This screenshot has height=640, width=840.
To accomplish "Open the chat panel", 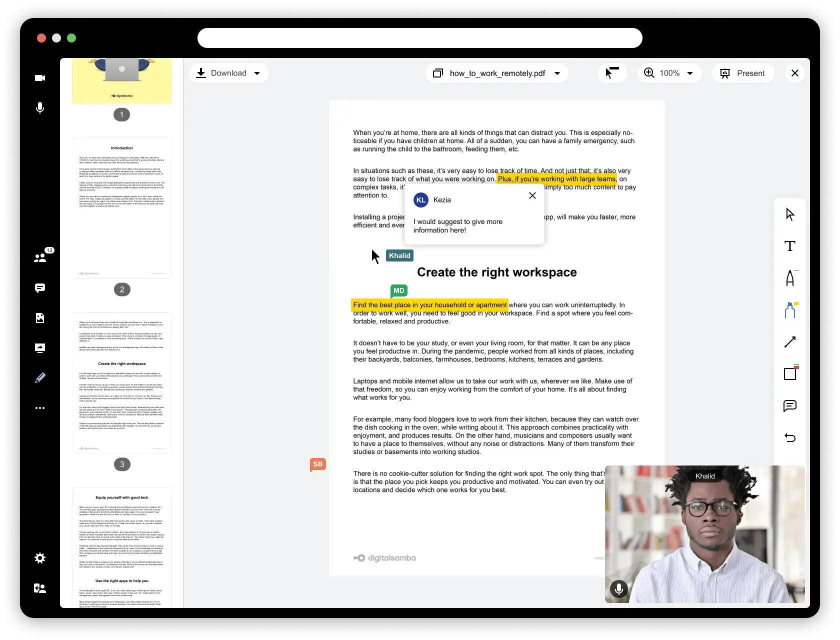I will pyautogui.click(x=40, y=287).
